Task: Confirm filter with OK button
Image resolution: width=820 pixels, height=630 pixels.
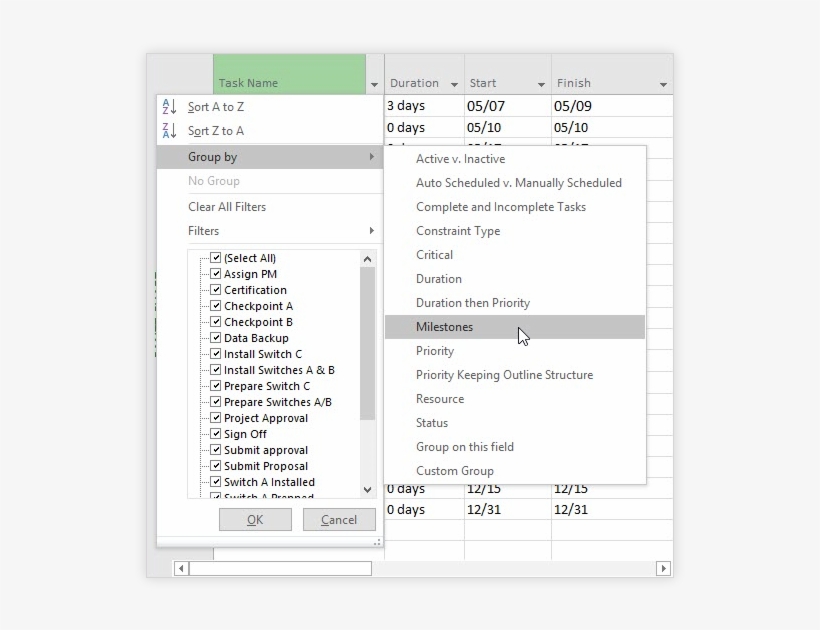Action: pyautogui.click(x=255, y=520)
